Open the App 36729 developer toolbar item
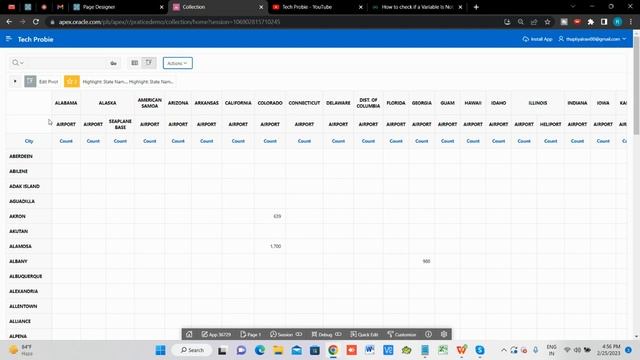 [216, 334]
